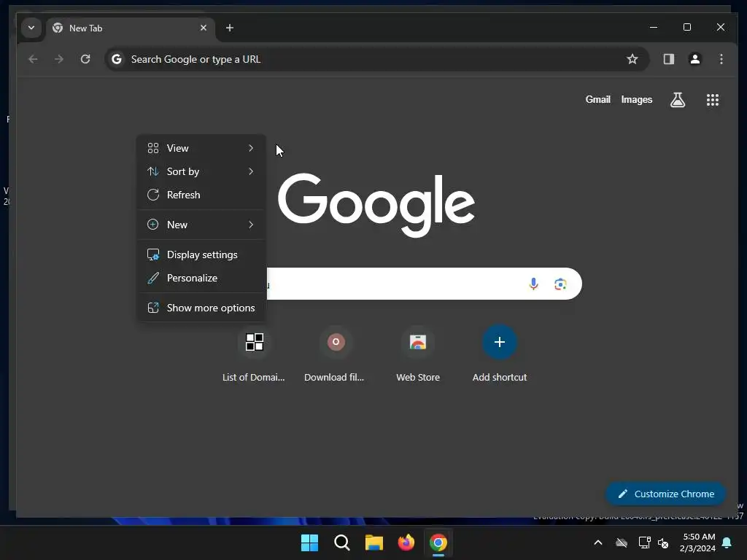Click the tab search dropdown arrow
Viewport: 747px width, 560px height.
(31, 28)
